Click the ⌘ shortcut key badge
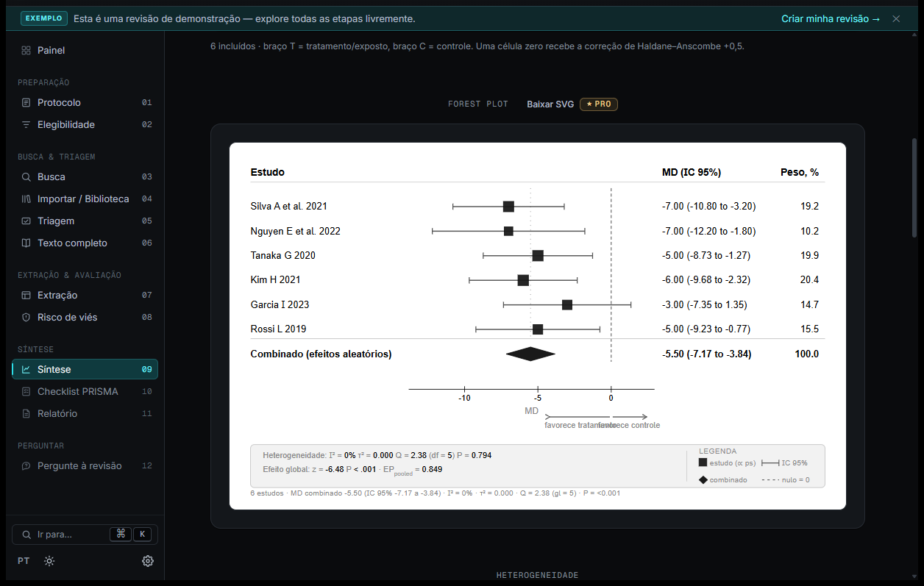This screenshot has height=586, width=924. coord(120,535)
